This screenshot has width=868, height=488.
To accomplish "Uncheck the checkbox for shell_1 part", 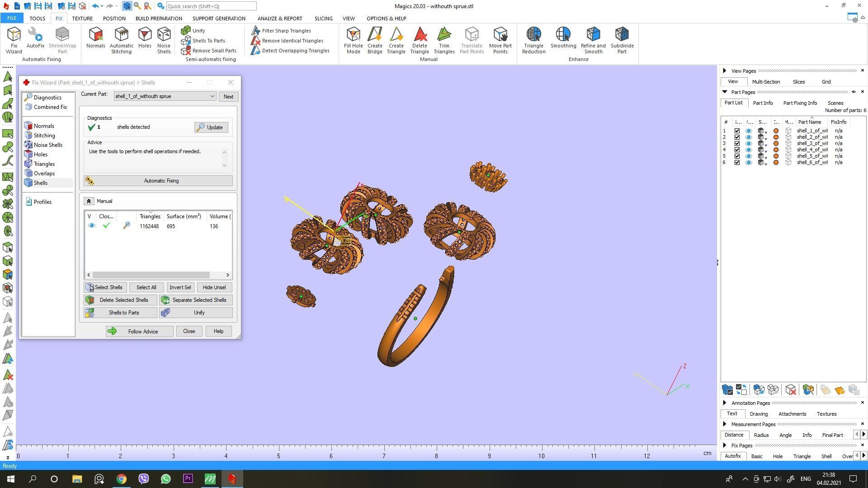I will pos(737,131).
